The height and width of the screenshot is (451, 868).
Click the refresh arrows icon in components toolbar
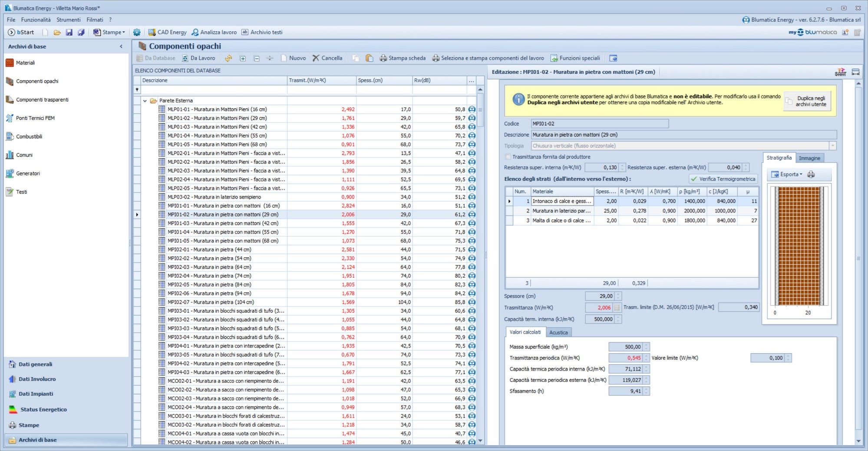[x=228, y=58]
